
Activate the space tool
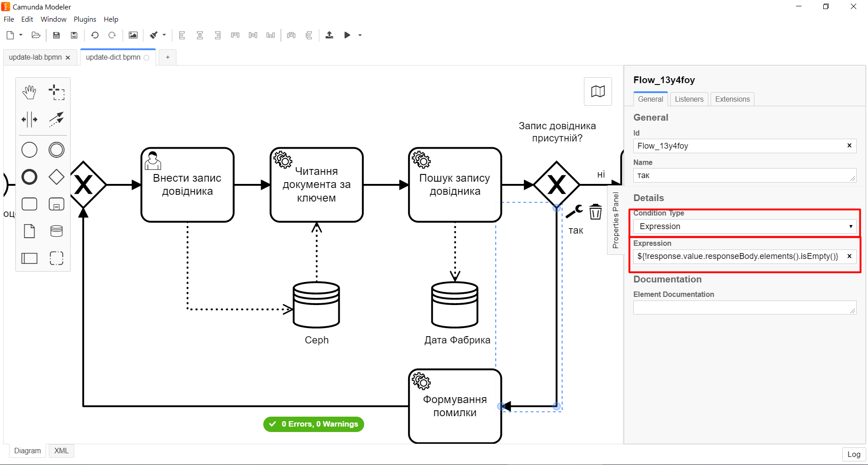(x=29, y=120)
